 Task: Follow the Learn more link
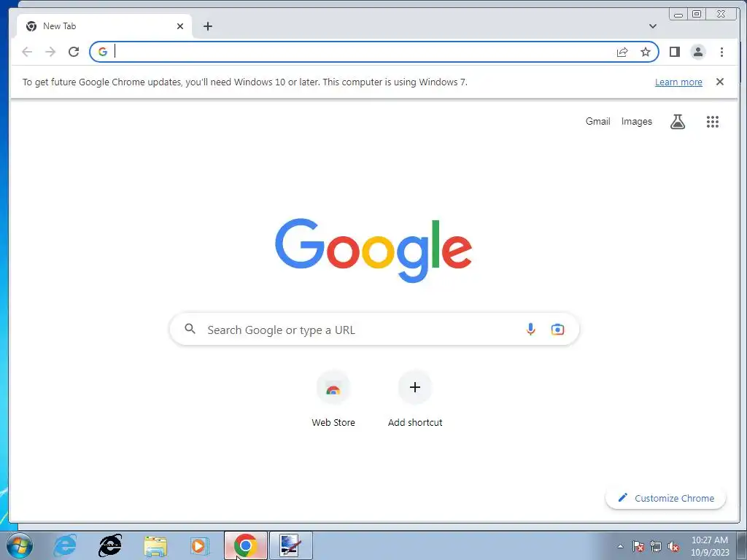678,82
